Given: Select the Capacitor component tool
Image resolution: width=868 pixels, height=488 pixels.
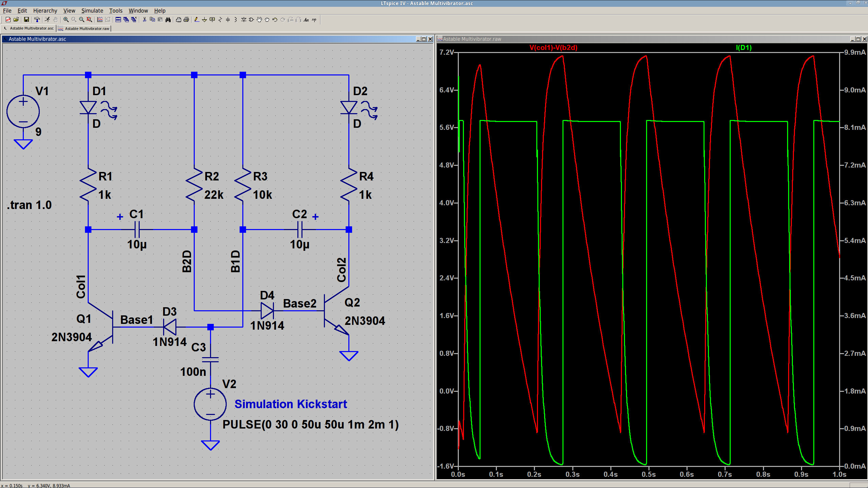Looking at the screenshot, I should click(x=228, y=20).
